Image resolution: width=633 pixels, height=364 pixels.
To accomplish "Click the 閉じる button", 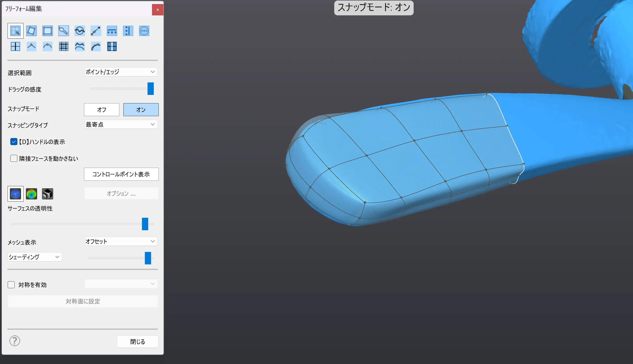I will 137,341.
